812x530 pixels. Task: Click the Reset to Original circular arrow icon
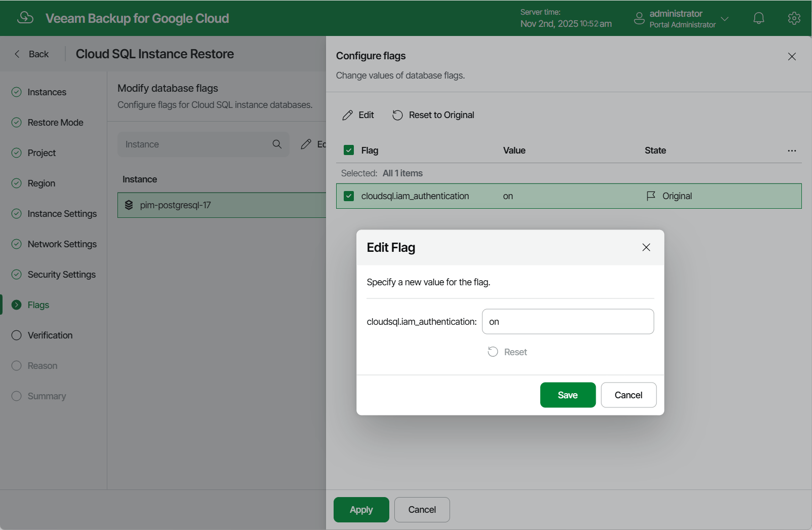click(x=397, y=115)
